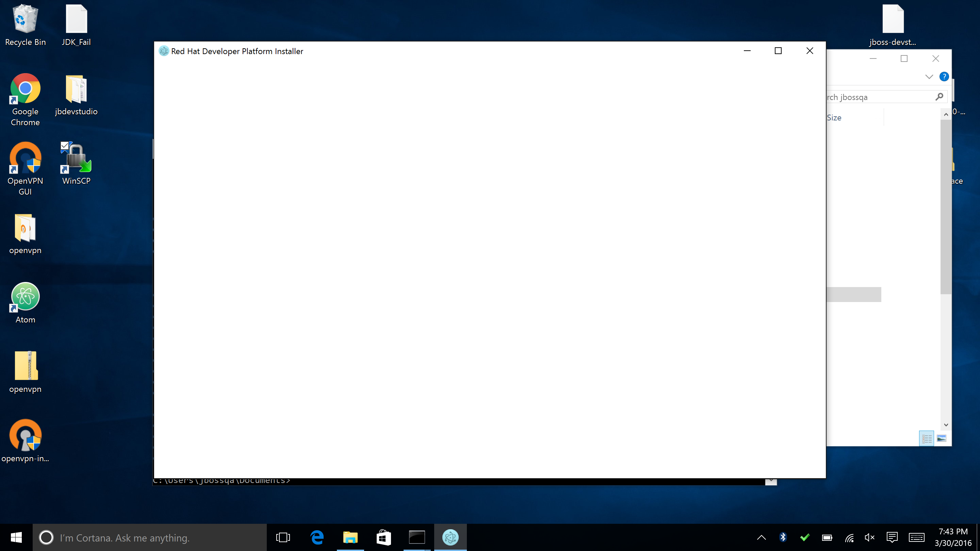Show hidden system tray icons
This screenshot has width=980, height=551.
tap(761, 537)
